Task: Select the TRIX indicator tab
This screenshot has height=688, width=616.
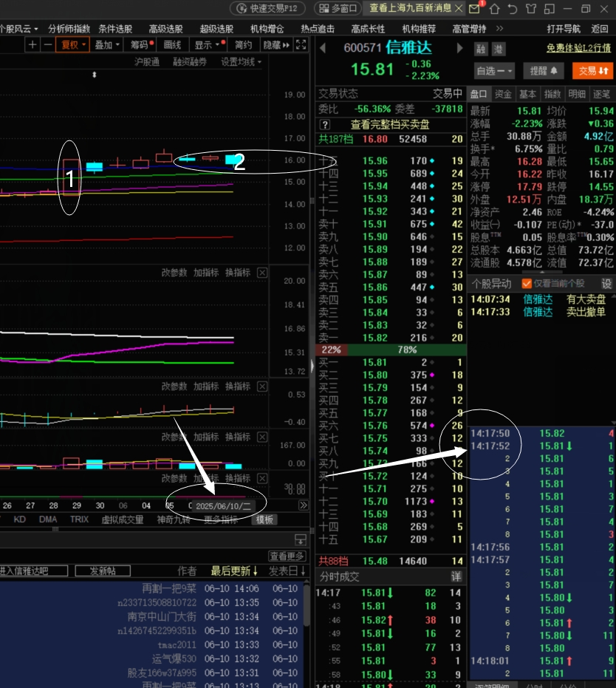Action: click(x=79, y=520)
